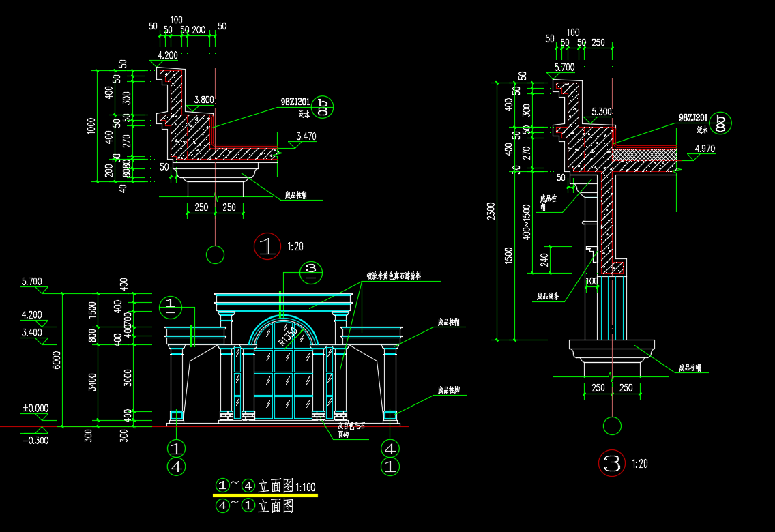
Task: Select the ④~①立面图 title text
Action: (254, 505)
